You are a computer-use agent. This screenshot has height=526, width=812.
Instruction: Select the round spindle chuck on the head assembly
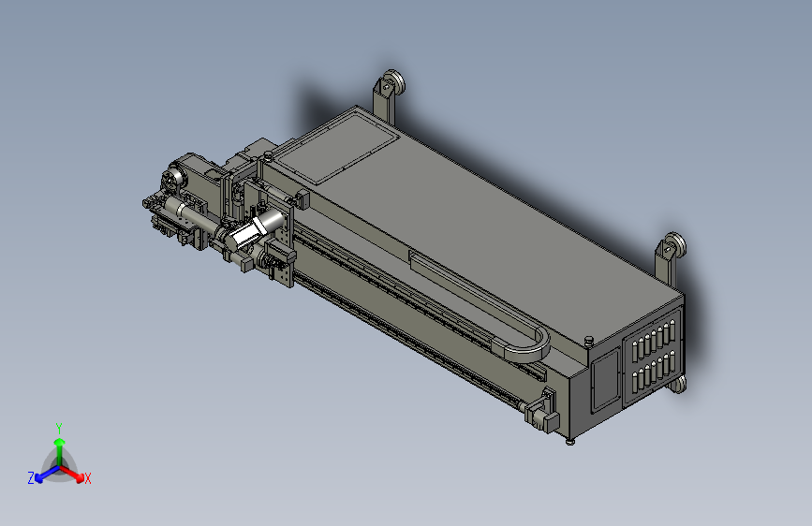[172, 177]
